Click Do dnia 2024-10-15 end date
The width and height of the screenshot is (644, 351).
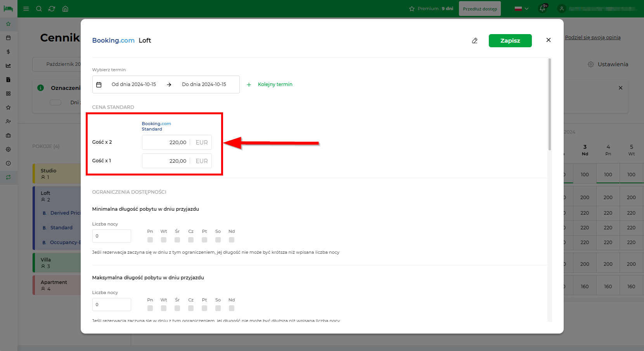pos(204,84)
